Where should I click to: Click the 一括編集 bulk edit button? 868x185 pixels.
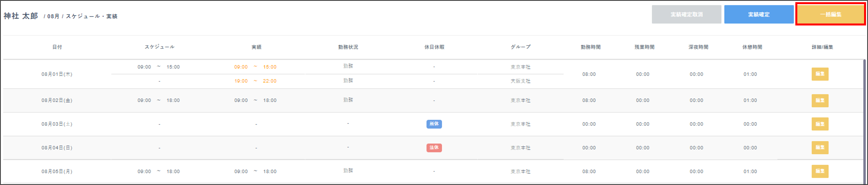point(830,14)
